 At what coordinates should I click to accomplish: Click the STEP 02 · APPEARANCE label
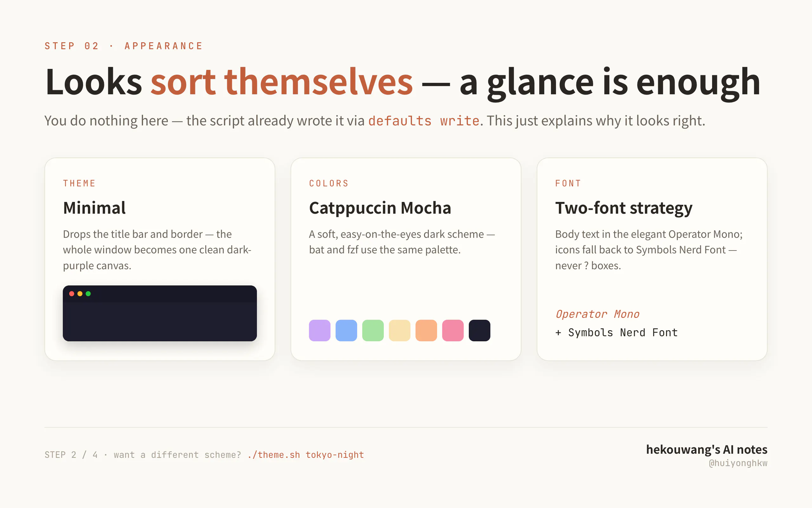(x=123, y=46)
